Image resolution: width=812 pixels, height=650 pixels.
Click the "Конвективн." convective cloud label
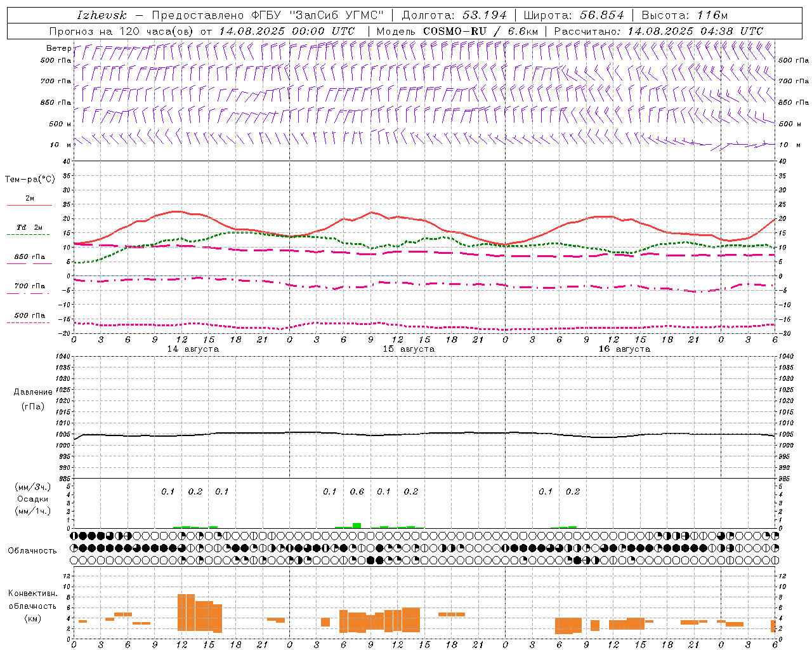[x=32, y=594]
